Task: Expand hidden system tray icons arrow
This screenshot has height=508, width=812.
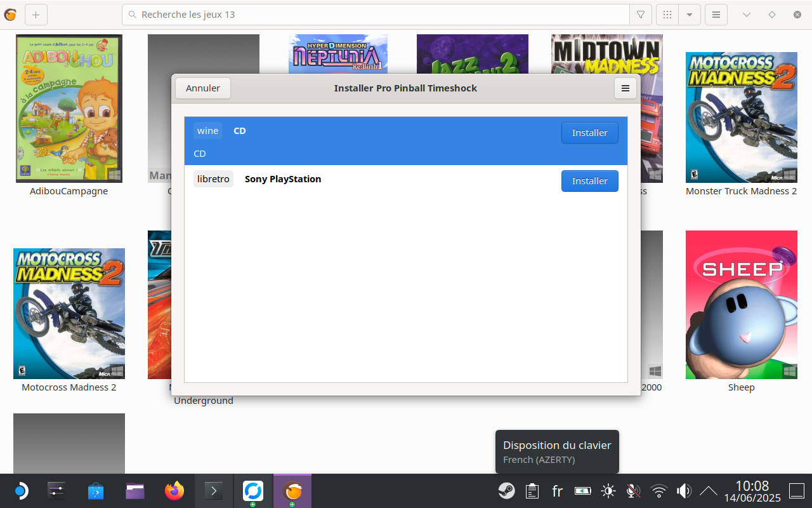Action: click(708, 491)
